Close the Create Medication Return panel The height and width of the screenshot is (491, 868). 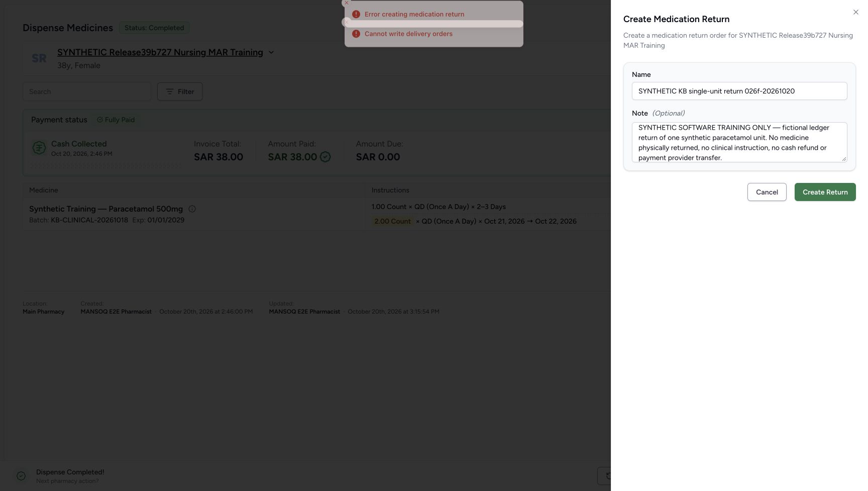pos(856,12)
